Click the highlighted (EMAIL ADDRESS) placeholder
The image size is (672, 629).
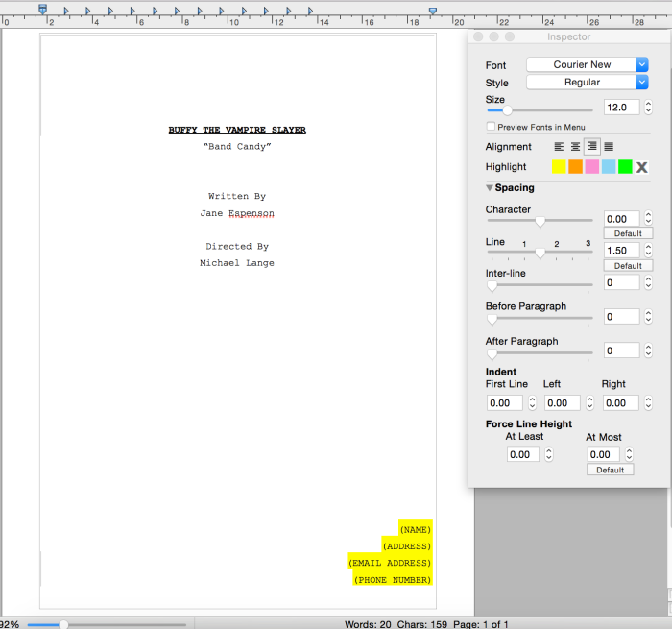click(x=390, y=563)
